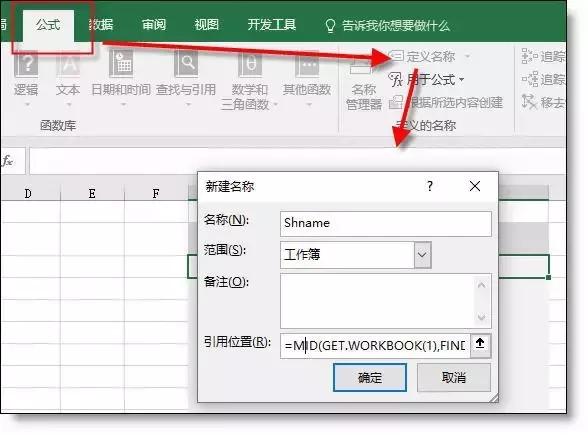Open the 数学和三角函数 icon
Screen dimensions: 588x435
[250, 64]
